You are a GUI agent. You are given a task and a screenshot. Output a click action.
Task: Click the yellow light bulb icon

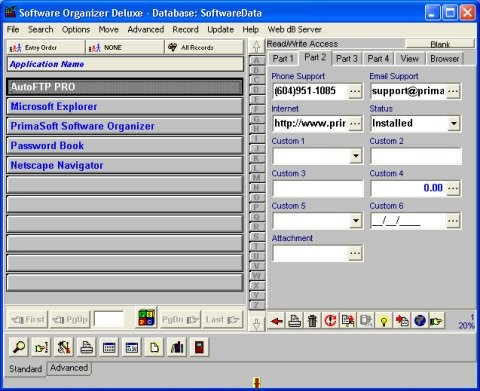pyautogui.click(x=384, y=321)
